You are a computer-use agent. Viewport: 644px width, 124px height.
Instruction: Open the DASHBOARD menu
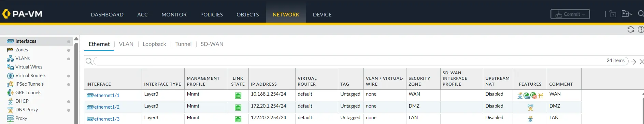(107, 14)
